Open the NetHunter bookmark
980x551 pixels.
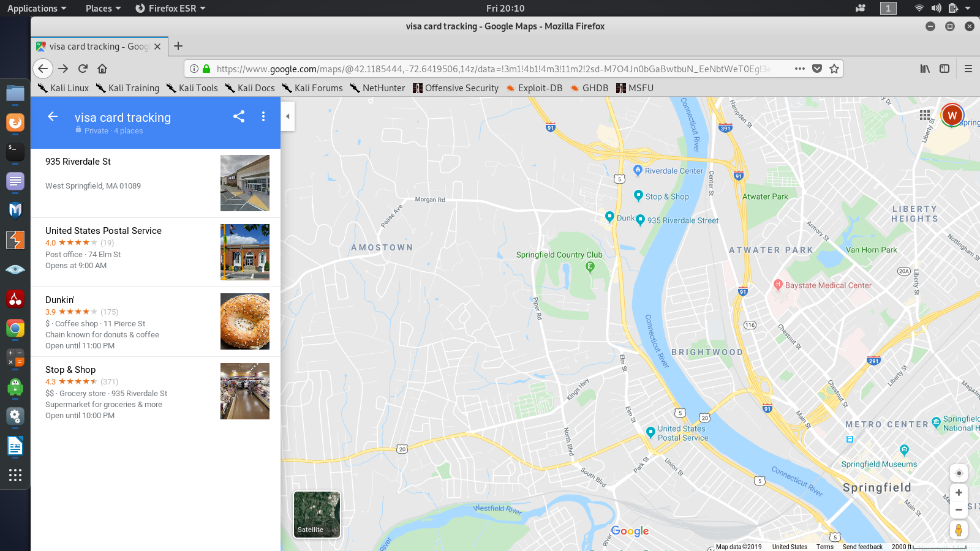coord(377,88)
